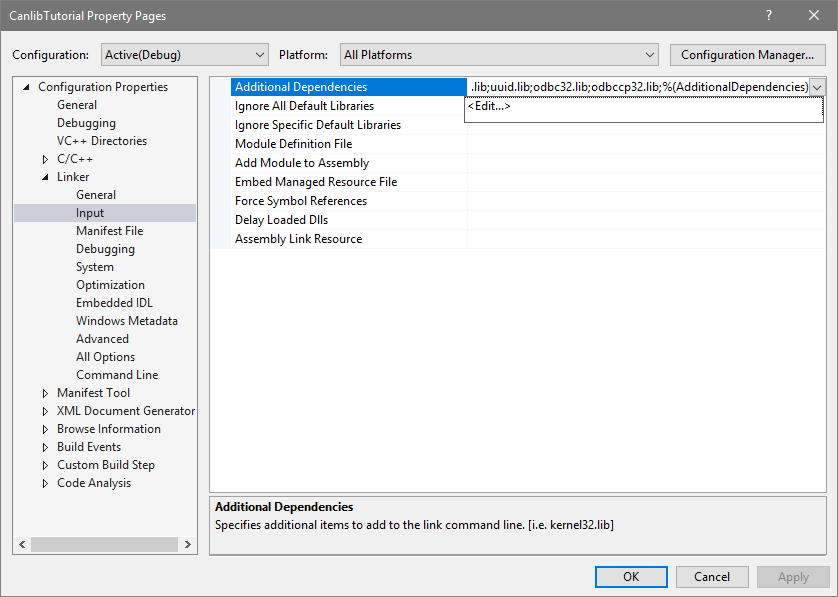Image resolution: width=838 pixels, height=597 pixels.
Task: Open the Additional Dependencies value dropdown arrow
Action: (x=817, y=87)
